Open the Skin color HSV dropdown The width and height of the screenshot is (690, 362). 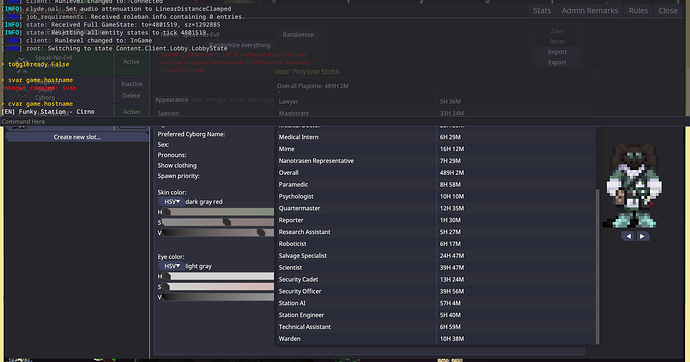point(172,202)
